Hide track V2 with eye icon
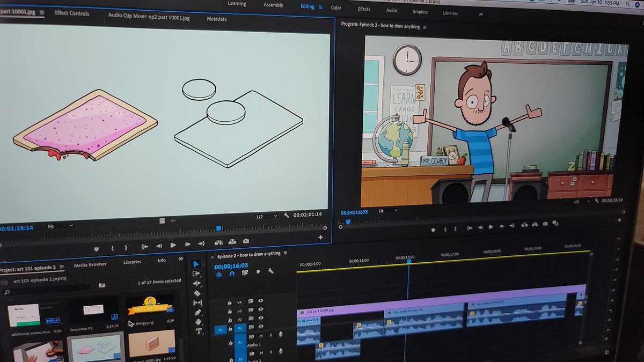644x362 pixels. pyautogui.click(x=262, y=319)
